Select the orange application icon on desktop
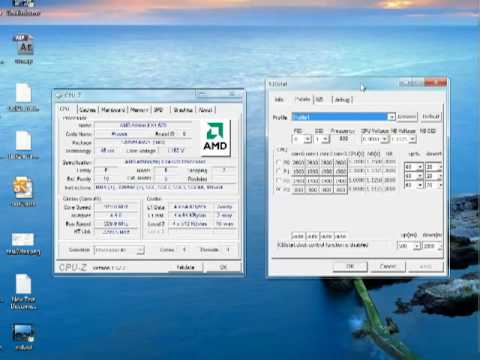480x360 pixels. [x=23, y=188]
